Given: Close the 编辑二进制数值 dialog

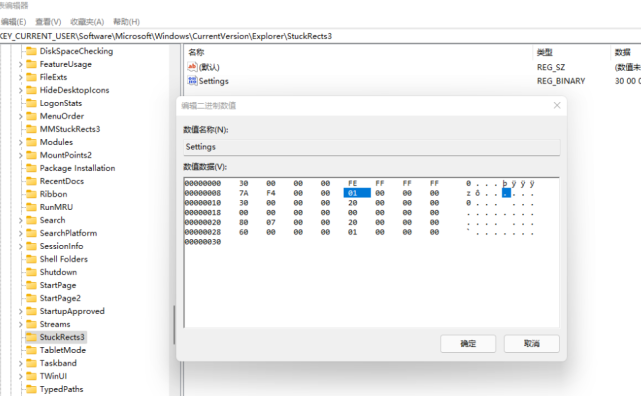Looking at the screenshot, I should click(557, 105).
